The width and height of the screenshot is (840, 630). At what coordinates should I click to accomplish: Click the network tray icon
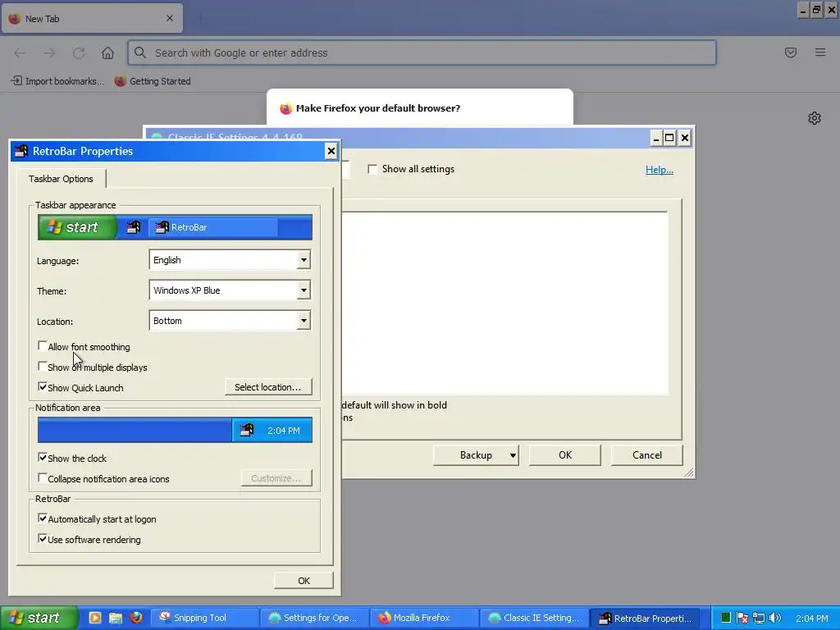759,618
